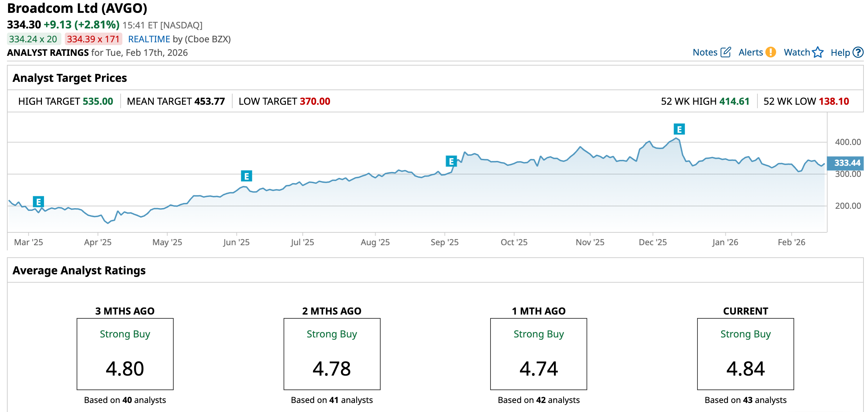Open the REALTIME quote link
Image resolution: width=868 pixels, height=412 pixels.
(x=149, y=39)
